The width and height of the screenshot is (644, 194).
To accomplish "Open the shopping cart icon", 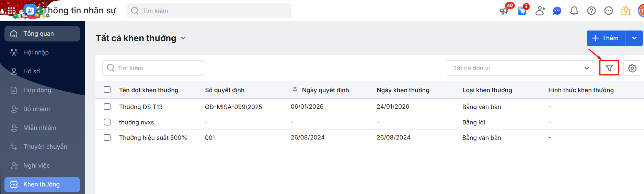I will tap(522, 11).
